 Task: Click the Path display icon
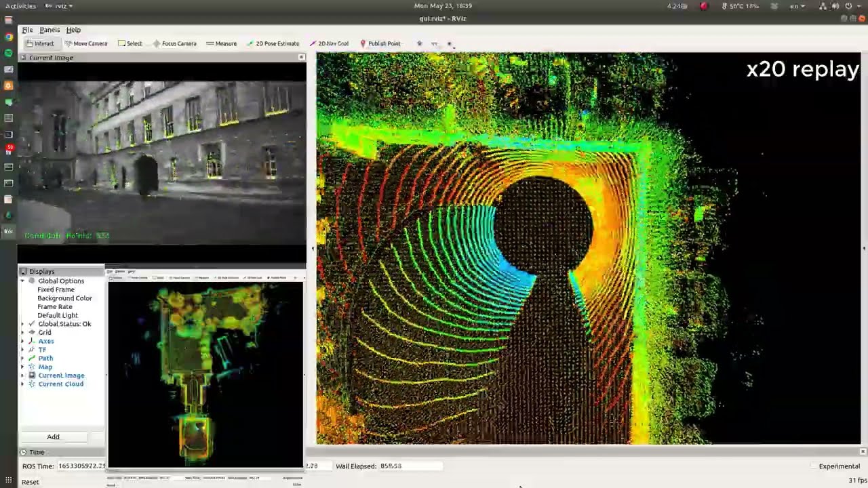click(32, 358)
